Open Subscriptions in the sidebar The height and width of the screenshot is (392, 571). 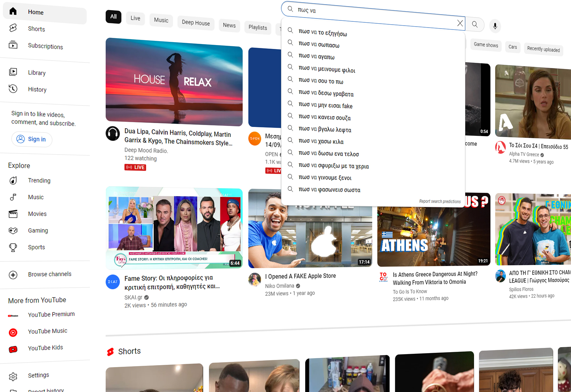tap(45, 46)
